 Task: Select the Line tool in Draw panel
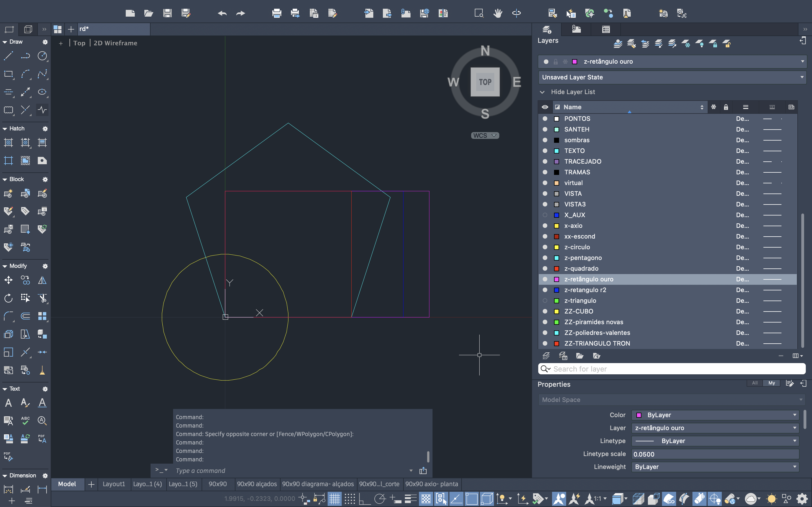point(8,56)
